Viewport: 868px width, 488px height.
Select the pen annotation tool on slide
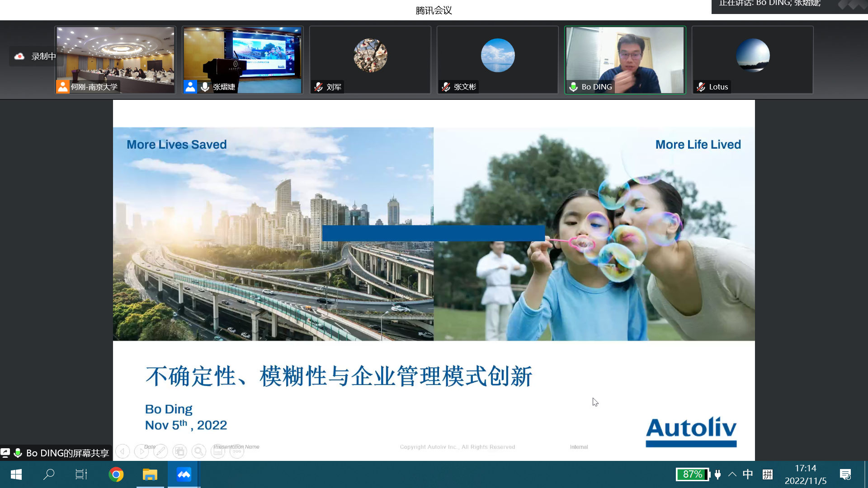pyautogui.click(x=160, y=451)
